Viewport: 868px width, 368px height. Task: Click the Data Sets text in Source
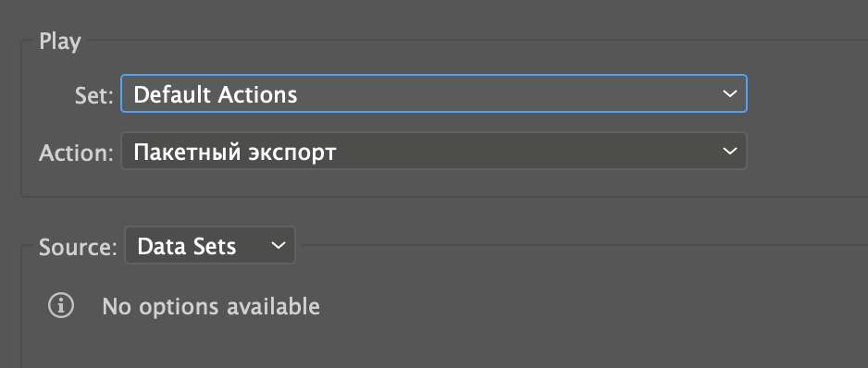(187, 246)
